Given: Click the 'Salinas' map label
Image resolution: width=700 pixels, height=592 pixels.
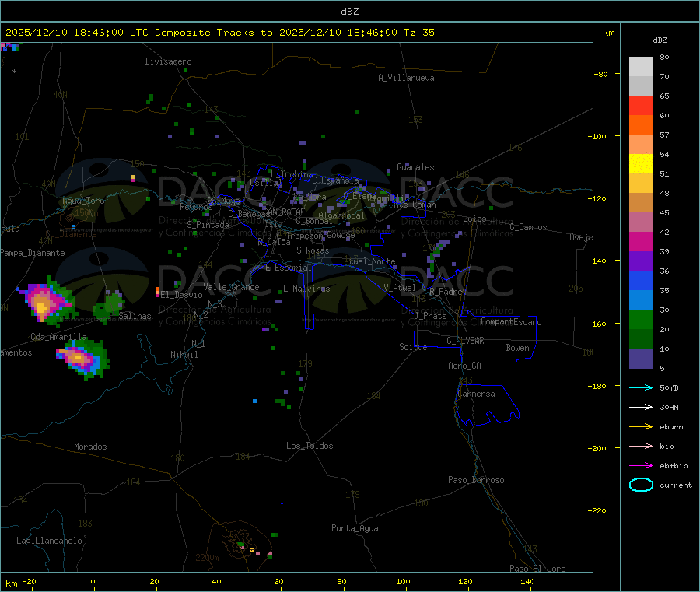Looking at the screenshot, I should pos(135,316).
